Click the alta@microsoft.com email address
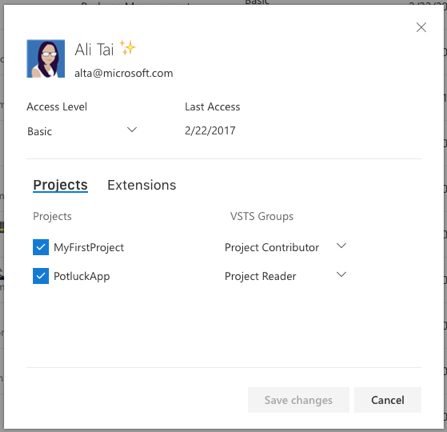Viewport: 447px width, 432px height. tap(124, 73)
